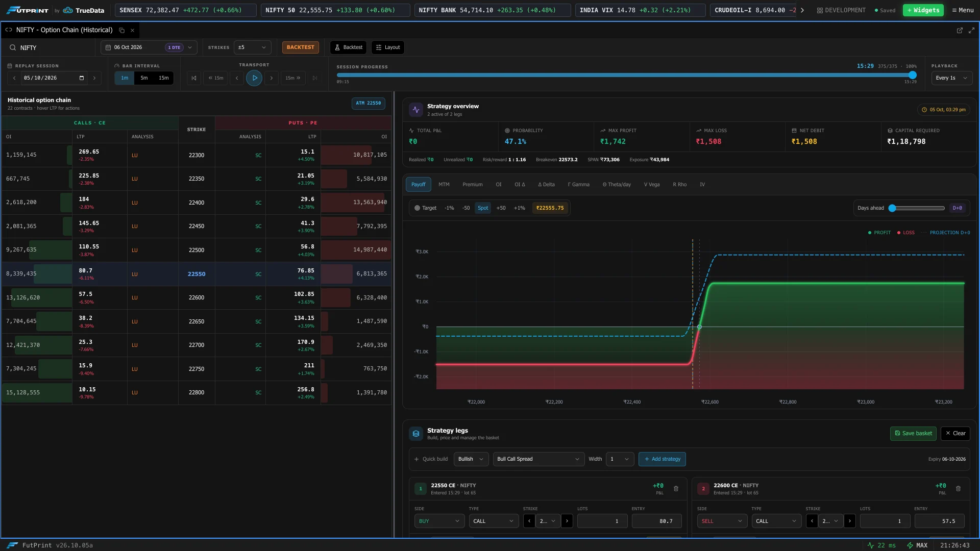Expand the widget to fullscreen
The image size is (980, 551).
point(971,30)
